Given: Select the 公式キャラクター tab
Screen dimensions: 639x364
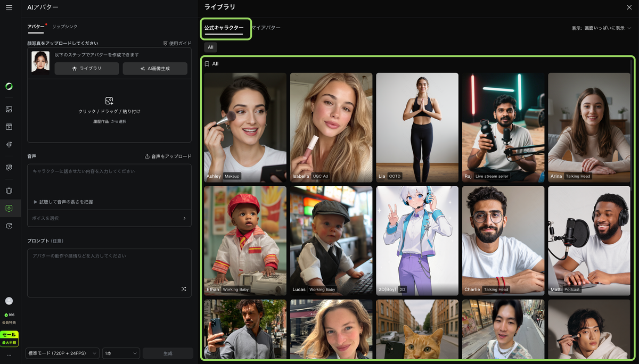Looking at the screenshot, I should 224,28.
